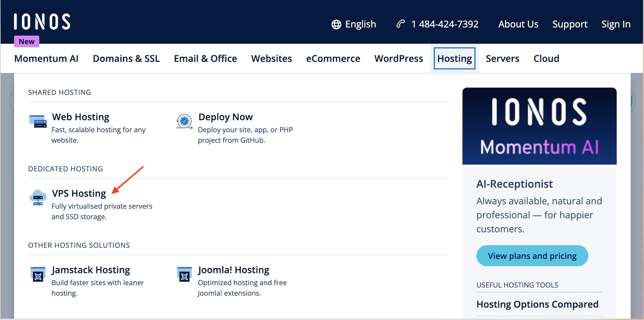
Task: Select the Deploy Now link
Action: [225, 117]
